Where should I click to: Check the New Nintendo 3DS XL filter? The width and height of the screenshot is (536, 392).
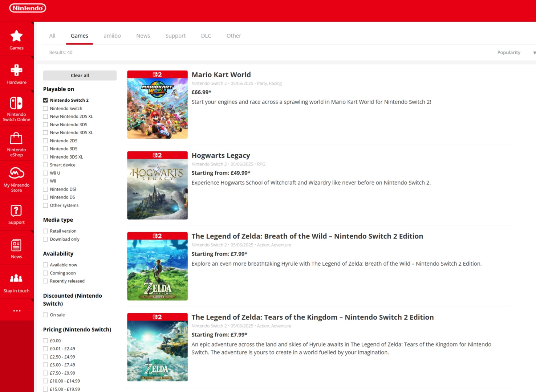[45, 132]
